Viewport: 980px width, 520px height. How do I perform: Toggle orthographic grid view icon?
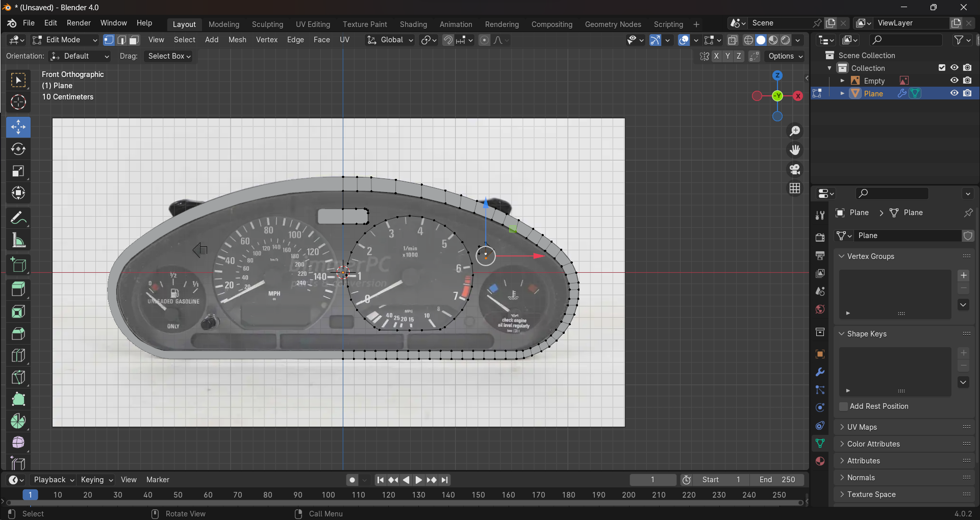click(795, 189)
